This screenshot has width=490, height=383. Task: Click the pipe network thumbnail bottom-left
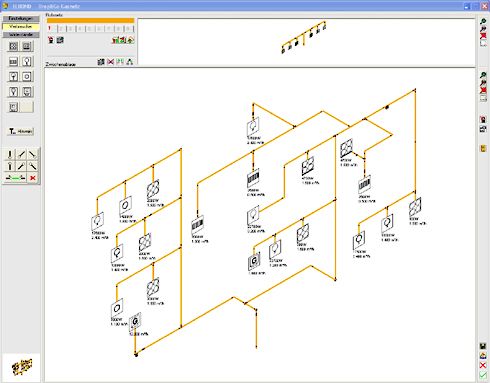pos(22,367)
